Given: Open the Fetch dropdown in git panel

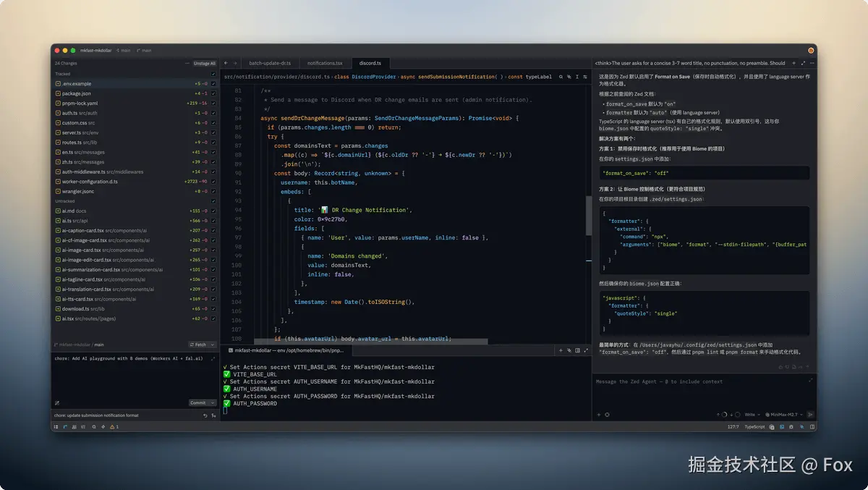Looking at the screenshot, I should 213,345.
